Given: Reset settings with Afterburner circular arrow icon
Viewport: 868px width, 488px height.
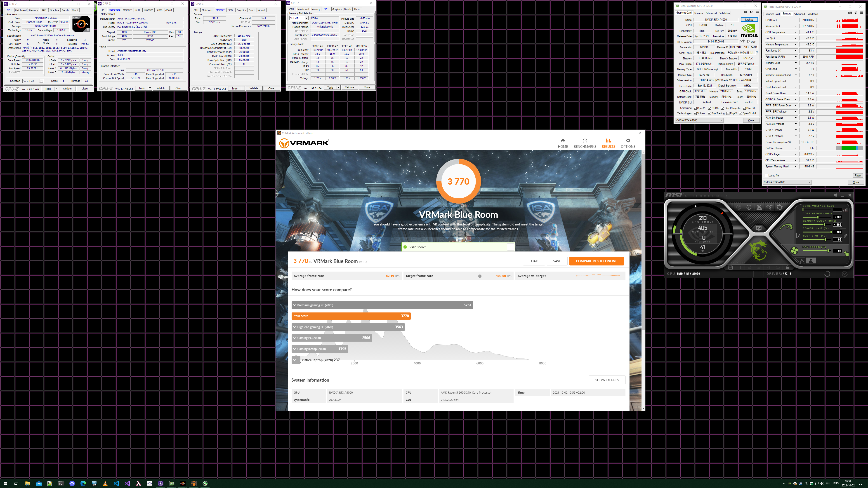Looking at the screenshot, I should click(x=827, y=274).
